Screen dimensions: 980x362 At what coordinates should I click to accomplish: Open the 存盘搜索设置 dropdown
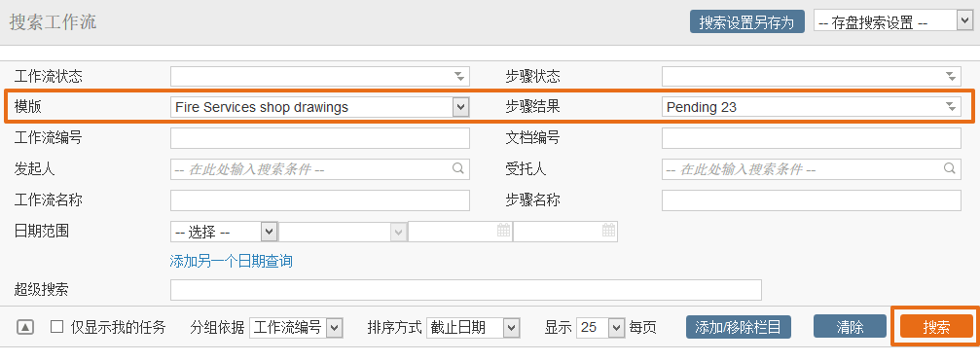pos(893,21)
